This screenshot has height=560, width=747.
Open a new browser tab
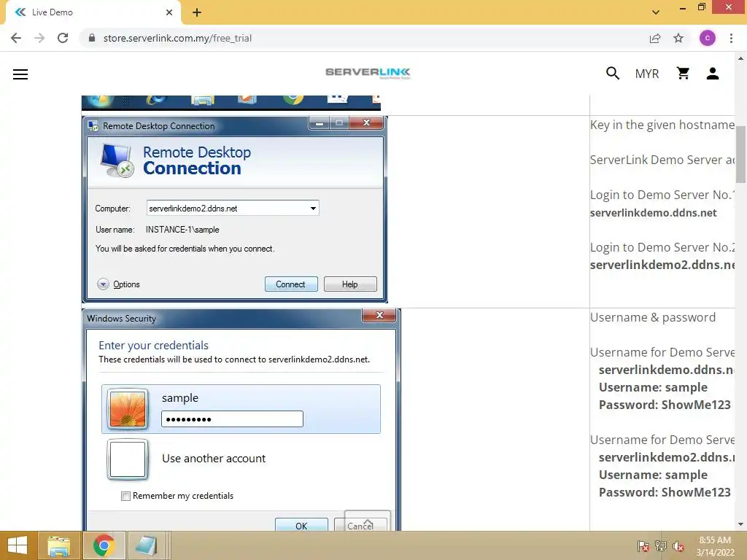(x=197, y=12)
